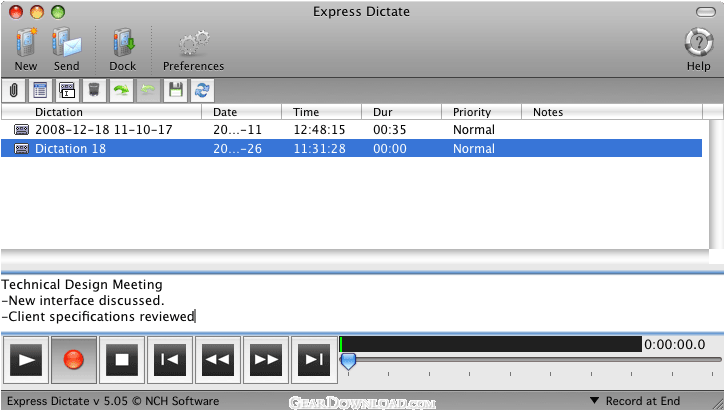The image size is (725, 411).
Task: Click the bright green forward arrow icon
Action: click(x=121, y=90)
